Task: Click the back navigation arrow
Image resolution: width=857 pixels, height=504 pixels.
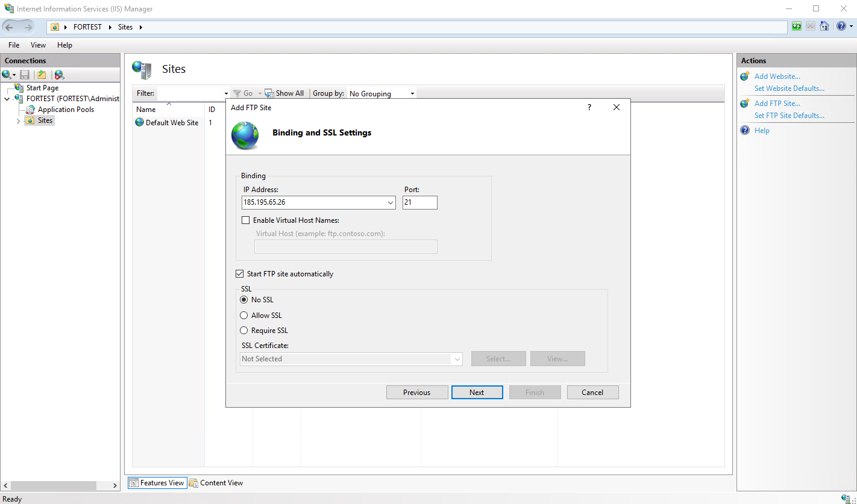Action: tap(9, 26)
